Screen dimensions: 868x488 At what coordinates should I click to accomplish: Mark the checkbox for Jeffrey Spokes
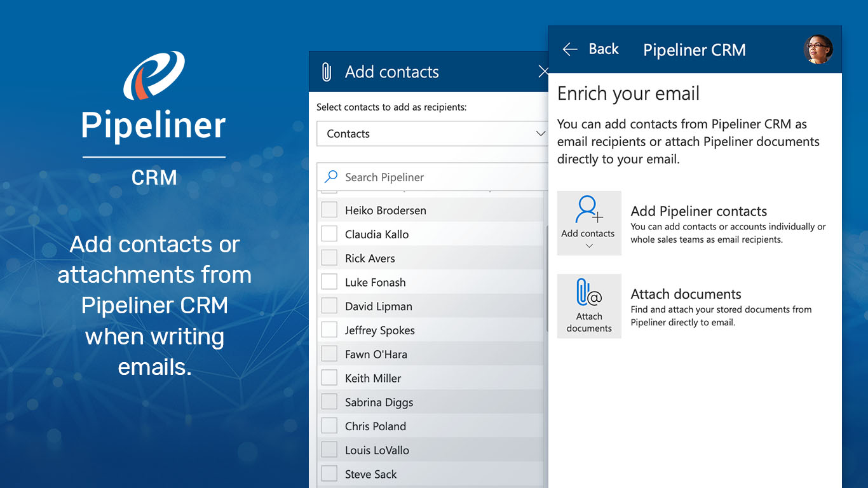[329, 330]
